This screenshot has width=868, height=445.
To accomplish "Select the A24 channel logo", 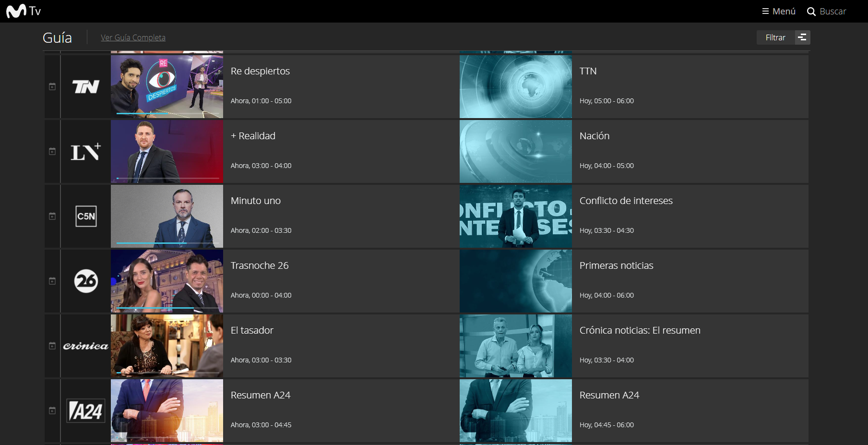I will [86, 411].
